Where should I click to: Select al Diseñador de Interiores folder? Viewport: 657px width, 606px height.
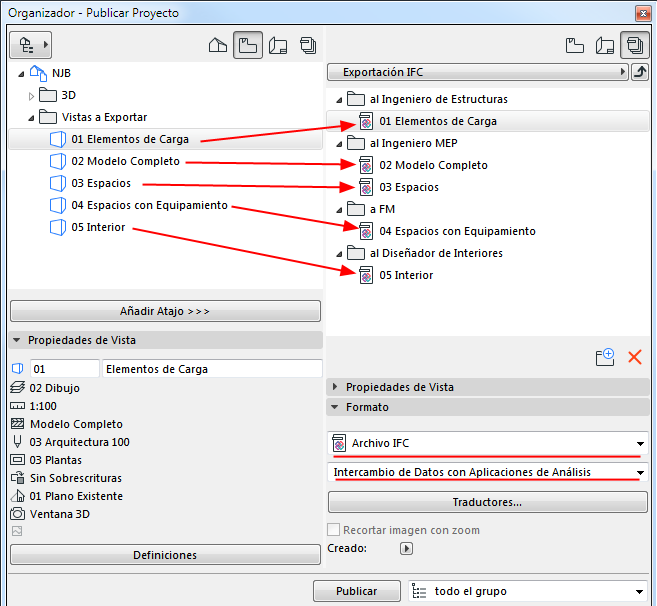point(425,253)
